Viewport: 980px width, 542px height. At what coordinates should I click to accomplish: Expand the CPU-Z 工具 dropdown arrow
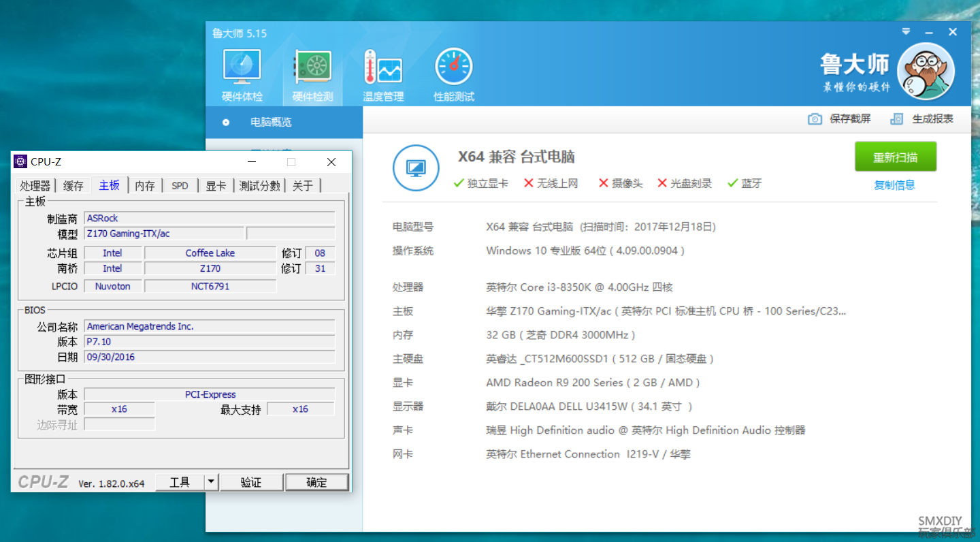point(211,482)
